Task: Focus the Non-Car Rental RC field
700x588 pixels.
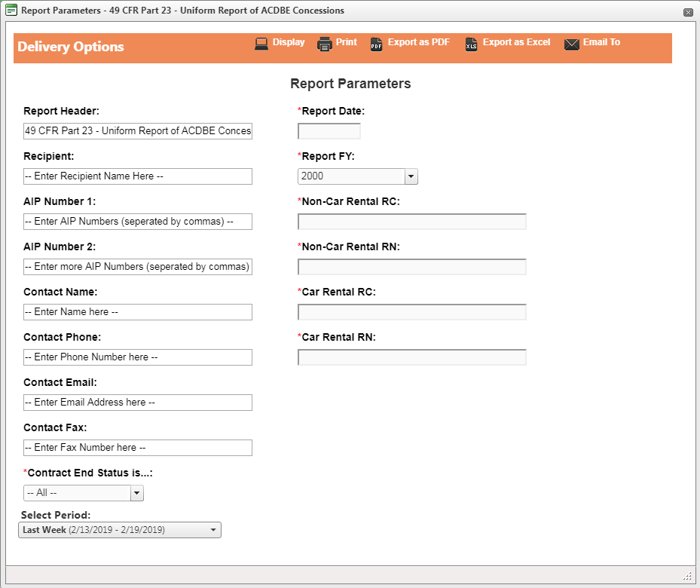Action: click(411, 221)
